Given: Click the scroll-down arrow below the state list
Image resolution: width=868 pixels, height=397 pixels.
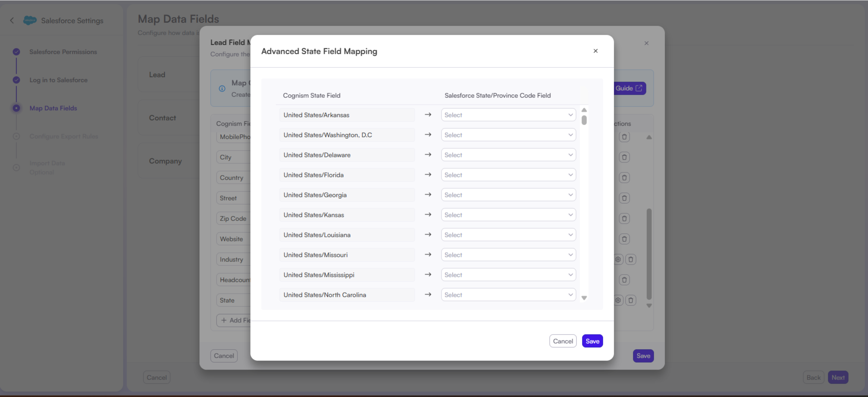Looking at the screenshot, I should 584,298.
